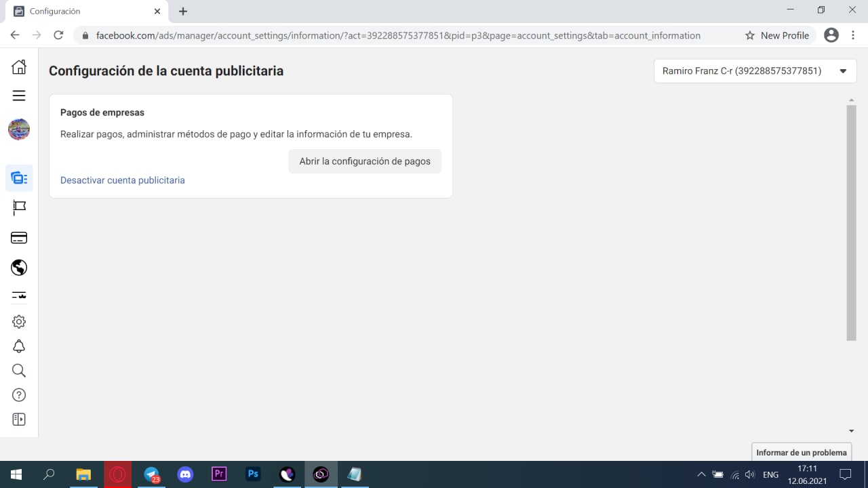Click the globe icon in the sidebar
Screen dimensions: 868x488
pos(19,268)
